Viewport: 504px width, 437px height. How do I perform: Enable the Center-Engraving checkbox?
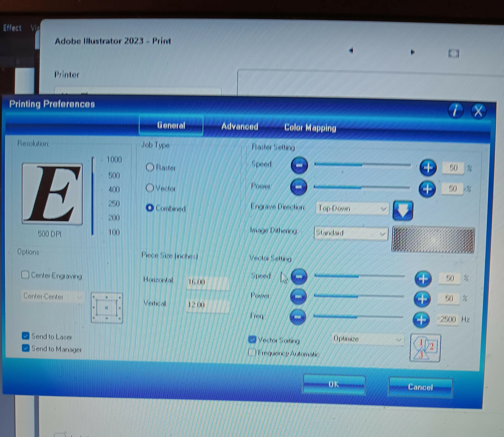pyautogui.click(x=25, y=275)
